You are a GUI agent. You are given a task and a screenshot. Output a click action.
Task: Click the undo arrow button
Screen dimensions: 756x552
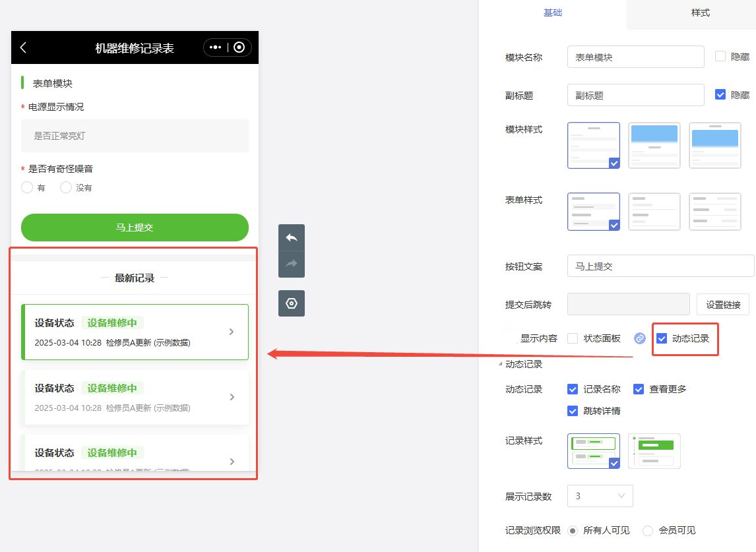[292, 237]
